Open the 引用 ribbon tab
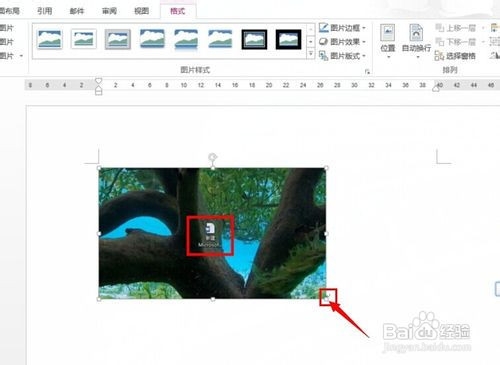This screenshot has width=500, height=365. click(x=45, y=11)
